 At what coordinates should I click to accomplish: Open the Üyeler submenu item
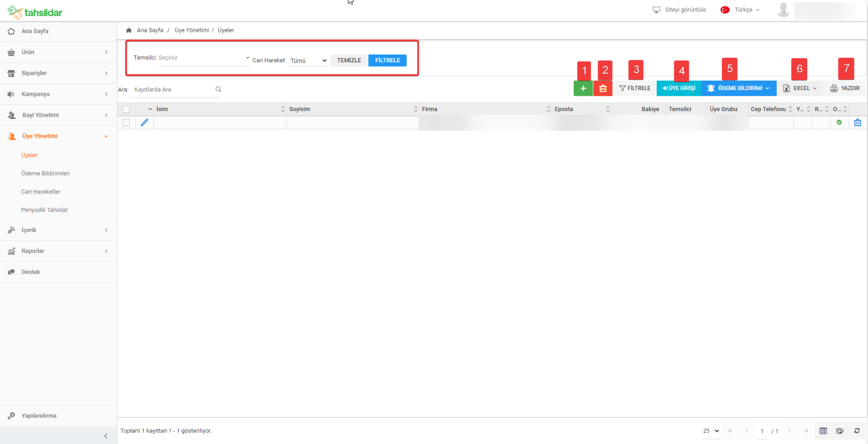click(29, 155)
